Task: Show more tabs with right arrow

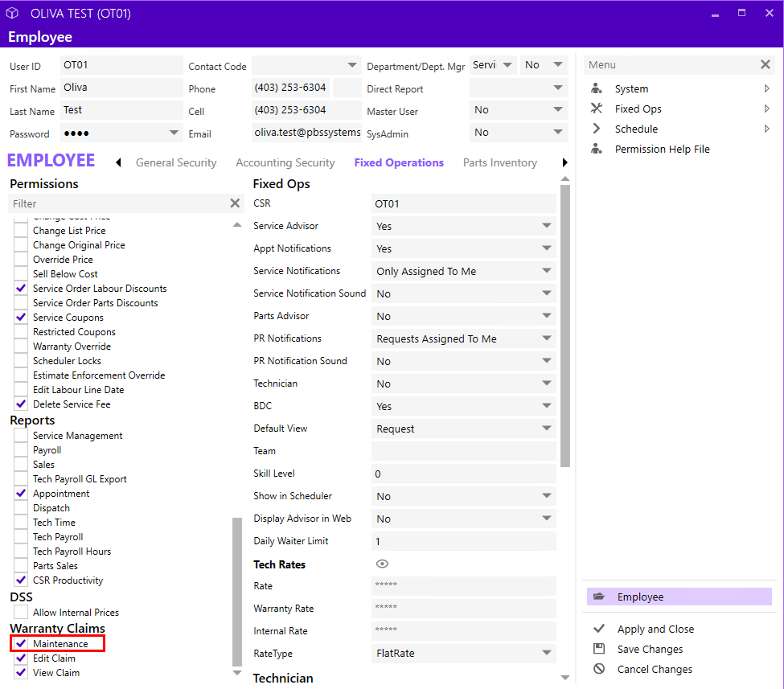Action: [x=564, y=162]
